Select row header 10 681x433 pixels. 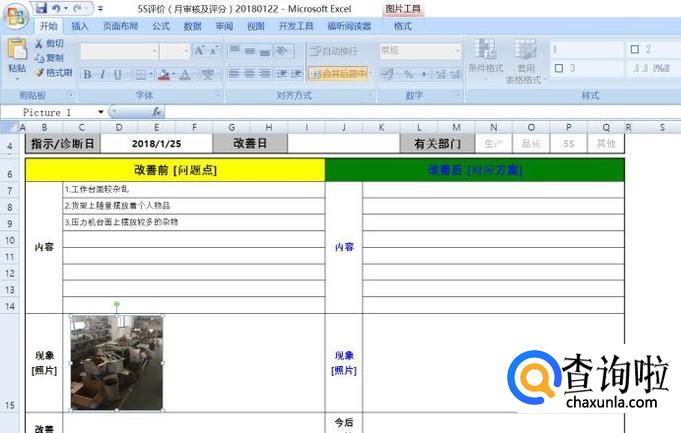(x=10, y=240)
